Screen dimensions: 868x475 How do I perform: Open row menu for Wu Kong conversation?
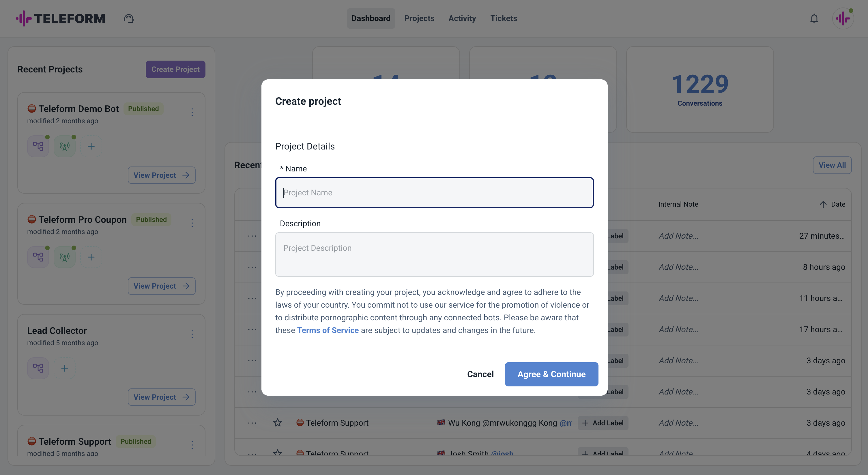(252, 423)
